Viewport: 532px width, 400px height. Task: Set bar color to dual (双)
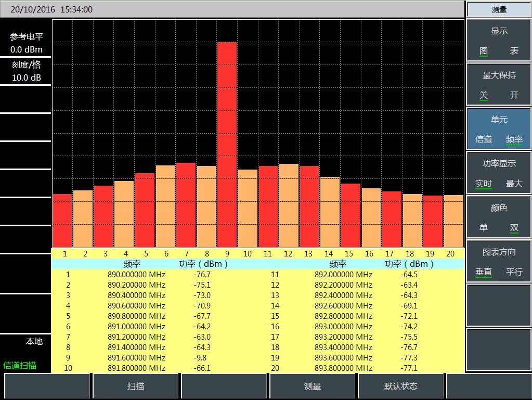514,228
